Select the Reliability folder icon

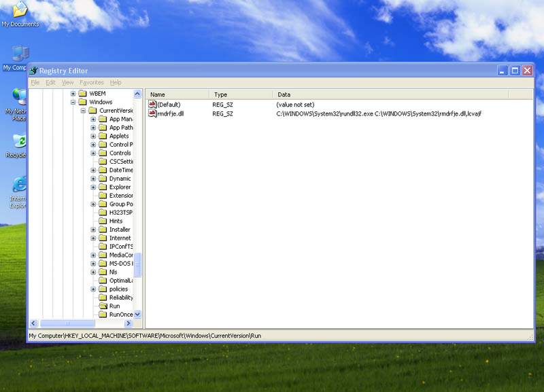pyautogui.click(x=103, y=298)
